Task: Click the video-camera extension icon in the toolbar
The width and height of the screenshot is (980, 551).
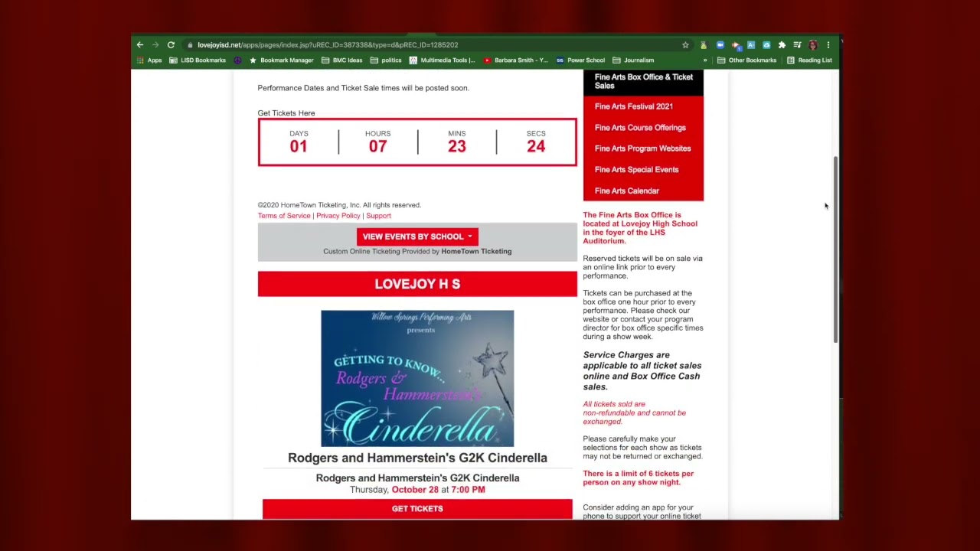Action: [720, 45]
